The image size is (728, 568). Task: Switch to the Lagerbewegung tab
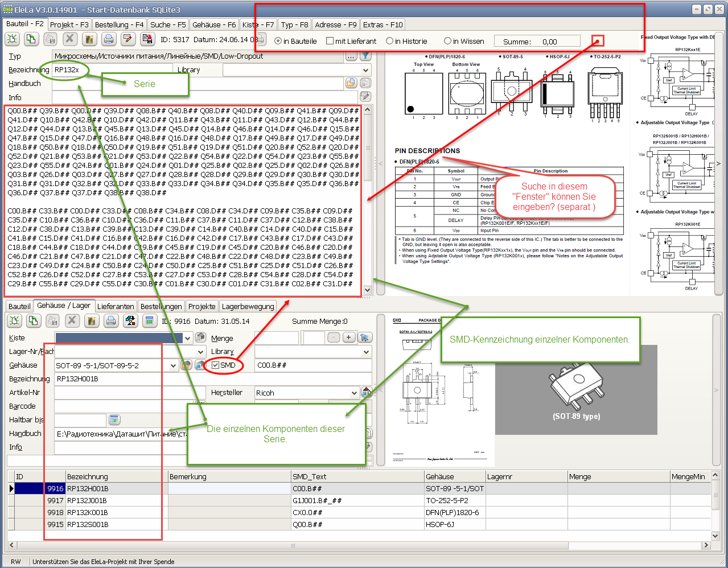pos(248,306)
